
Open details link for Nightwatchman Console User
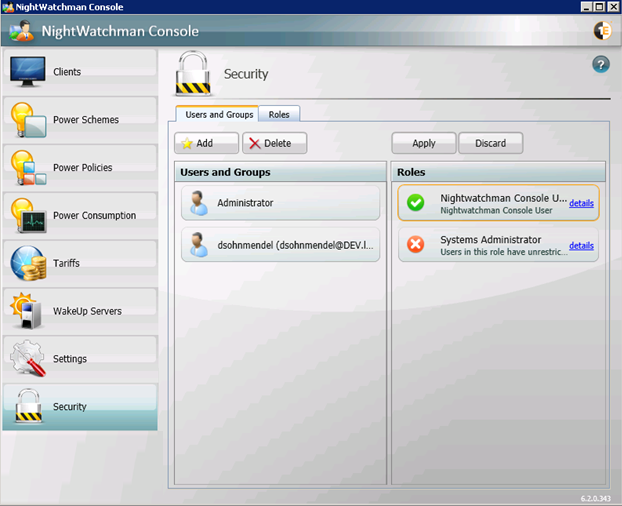(581, 203)
